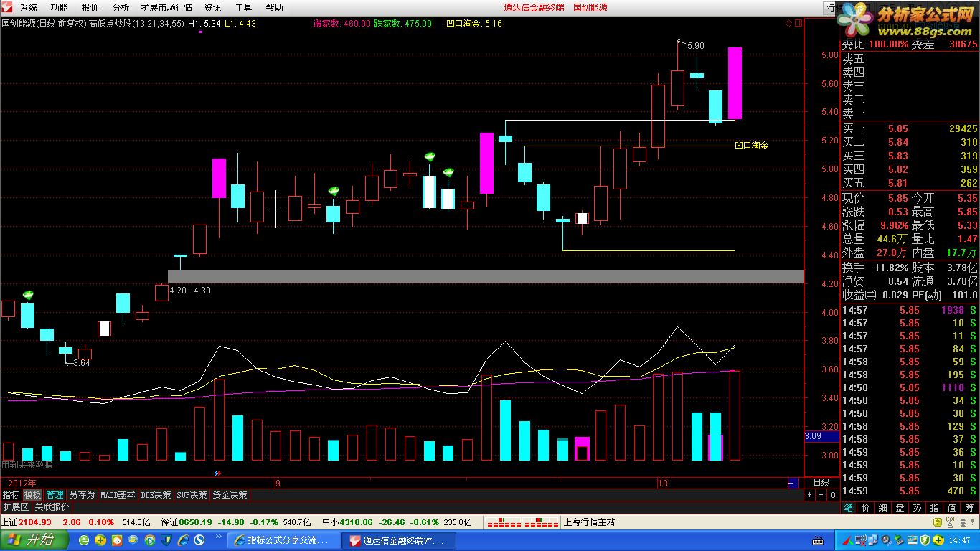Switch to 资金决策 template
The height and width of the screenshot is (551, 980).
point(230,495)
